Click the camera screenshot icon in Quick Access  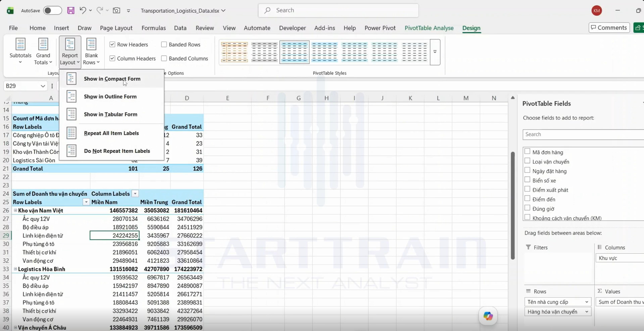point(116,10)
